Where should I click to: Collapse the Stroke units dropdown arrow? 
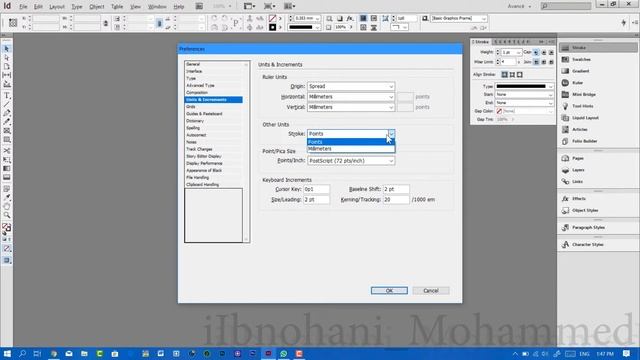(x=391, y=133)
